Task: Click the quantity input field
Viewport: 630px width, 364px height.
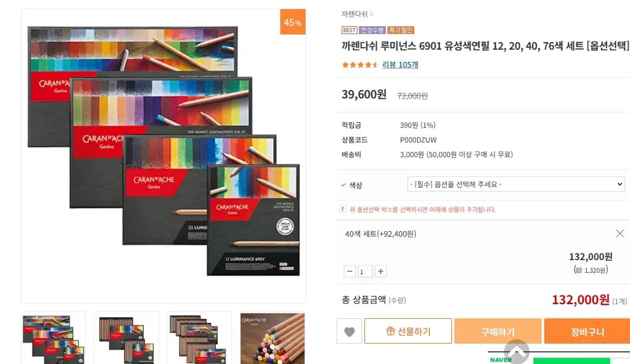Action: coord(365,271)
